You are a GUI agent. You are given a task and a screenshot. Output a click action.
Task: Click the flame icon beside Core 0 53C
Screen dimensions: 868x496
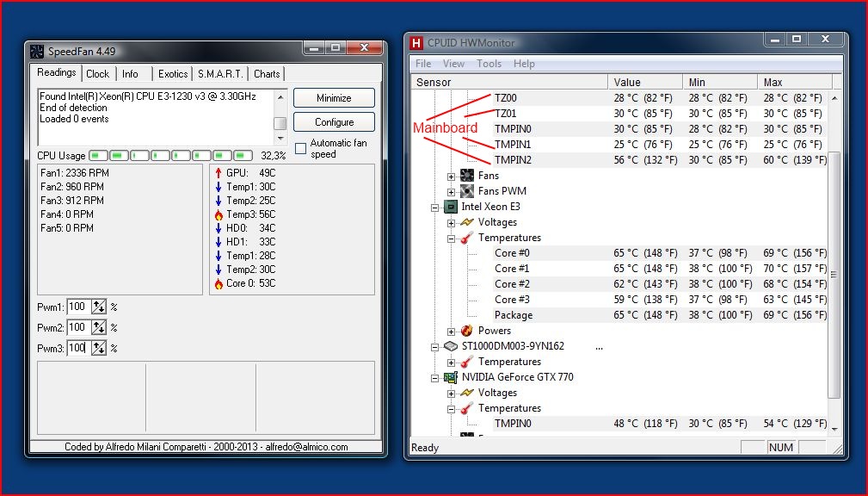click(219, 283)
